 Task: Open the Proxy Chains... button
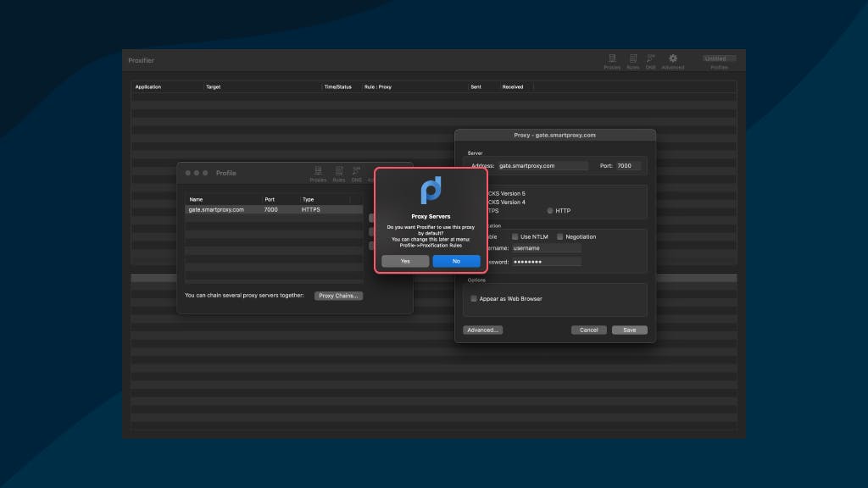338,296
